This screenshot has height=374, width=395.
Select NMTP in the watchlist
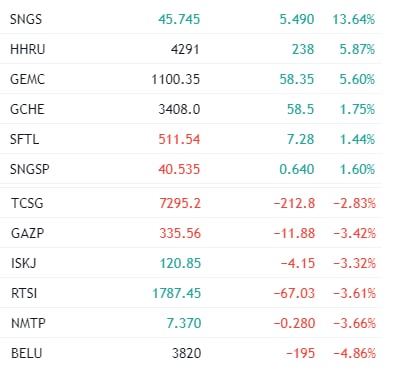(x=28, y=323)
